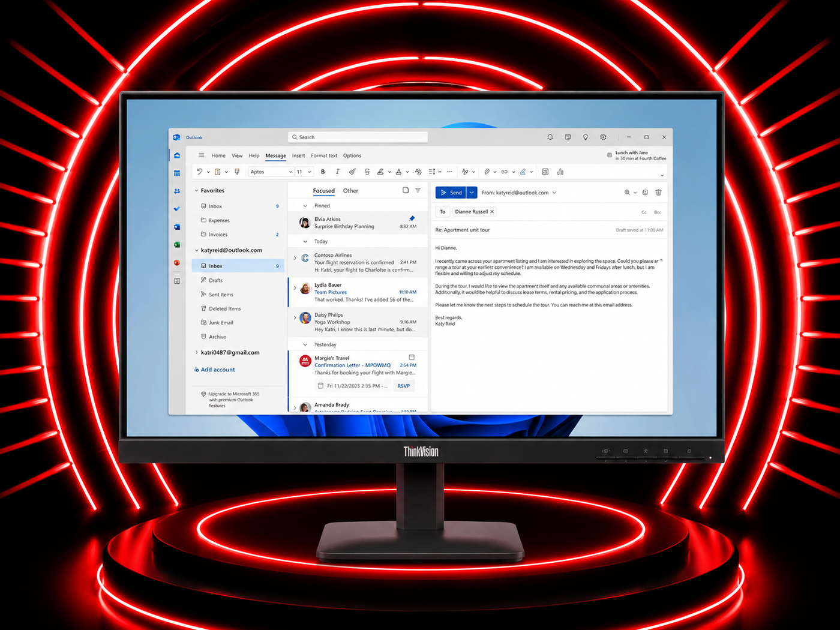
Task: Click the To button
Action: point(442,212)
